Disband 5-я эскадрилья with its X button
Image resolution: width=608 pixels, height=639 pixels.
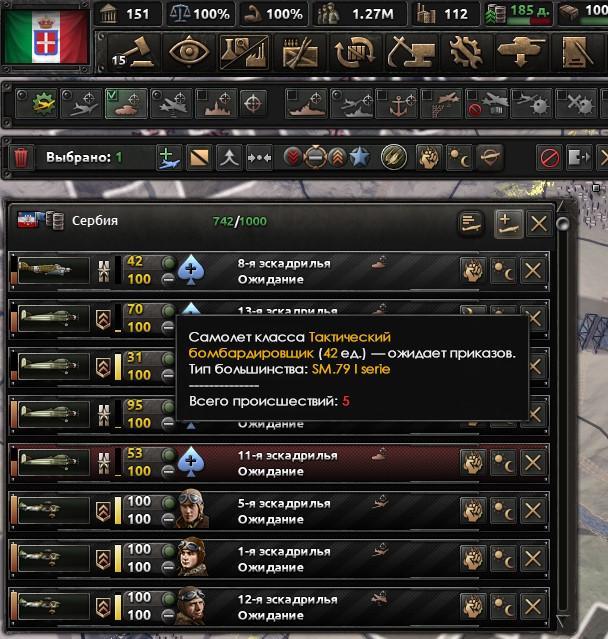[533, 511]
